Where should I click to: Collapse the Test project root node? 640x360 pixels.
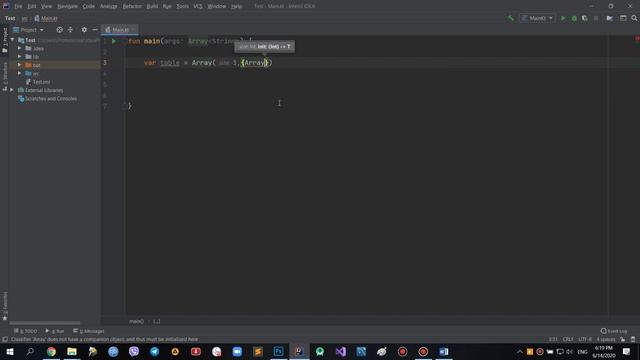click(12, 40)
